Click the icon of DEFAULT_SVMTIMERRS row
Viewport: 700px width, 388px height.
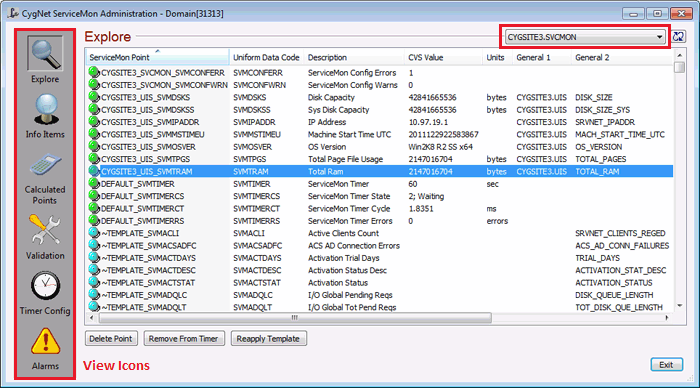(x=94, y=221)
